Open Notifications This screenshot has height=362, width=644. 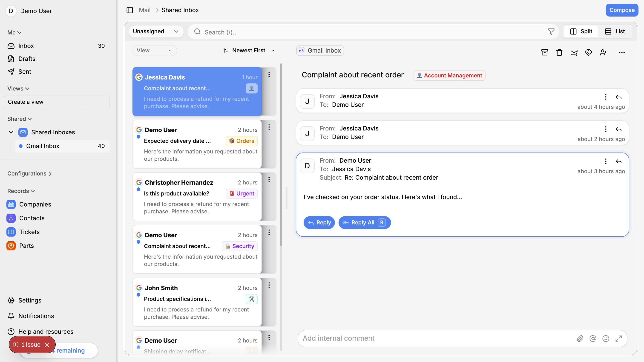click(x=31, y=316)
